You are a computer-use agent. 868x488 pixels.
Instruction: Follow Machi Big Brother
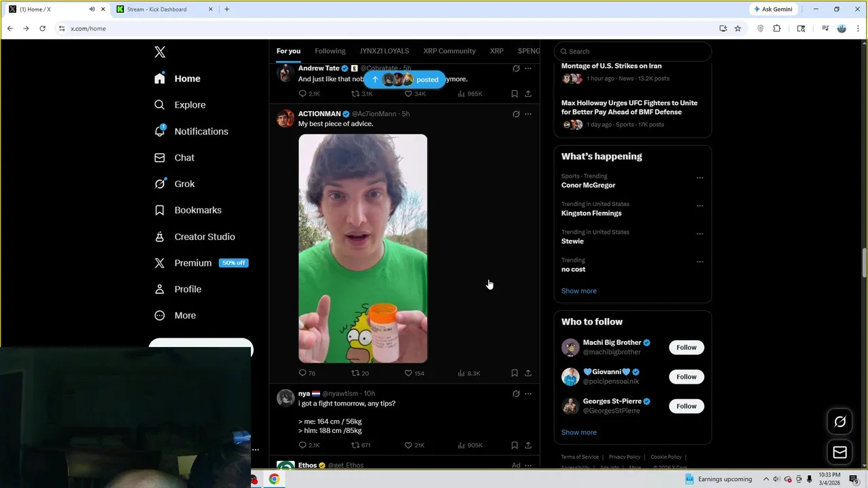686,348
